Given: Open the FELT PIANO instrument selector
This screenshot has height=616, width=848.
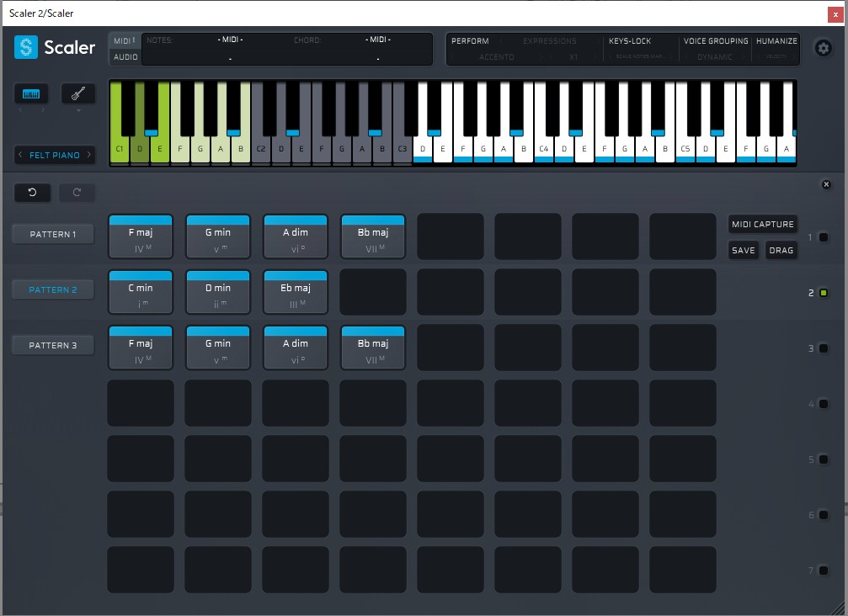Looking at the screenshot, I should [x=55, y=155].
